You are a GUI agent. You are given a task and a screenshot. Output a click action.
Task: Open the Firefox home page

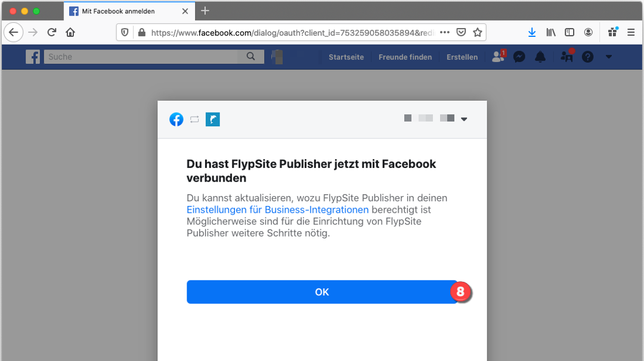click(x=70, y=32)
